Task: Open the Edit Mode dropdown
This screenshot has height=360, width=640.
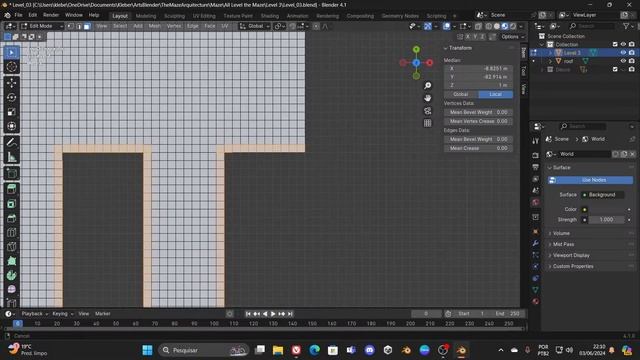Action: coord(42,26)
